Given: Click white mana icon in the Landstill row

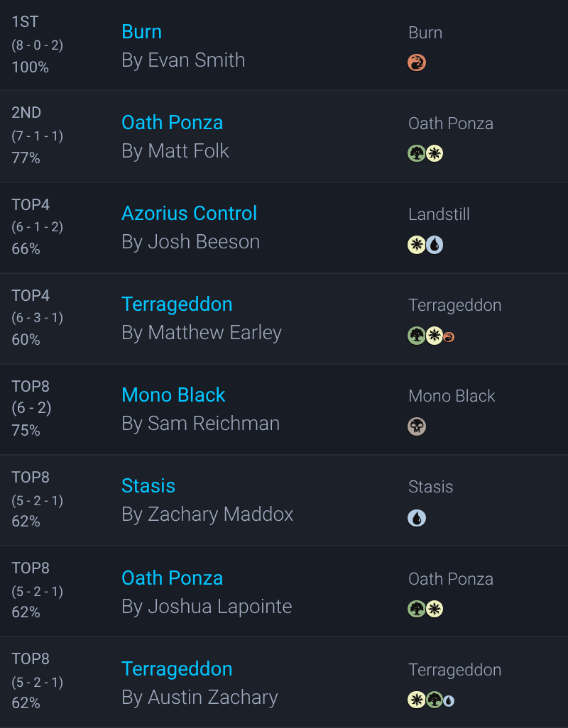Looking at the screenshot, I should [417, 245].
